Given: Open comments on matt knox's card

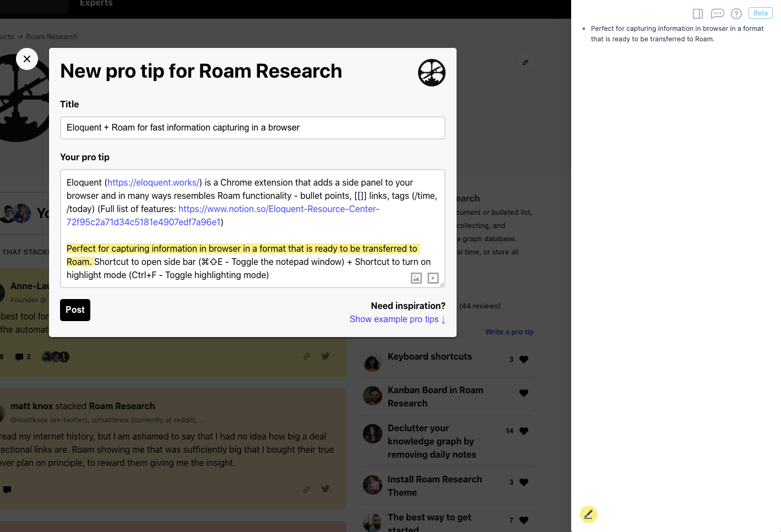Looking at the screenshot, I should [x=7, y=490].
